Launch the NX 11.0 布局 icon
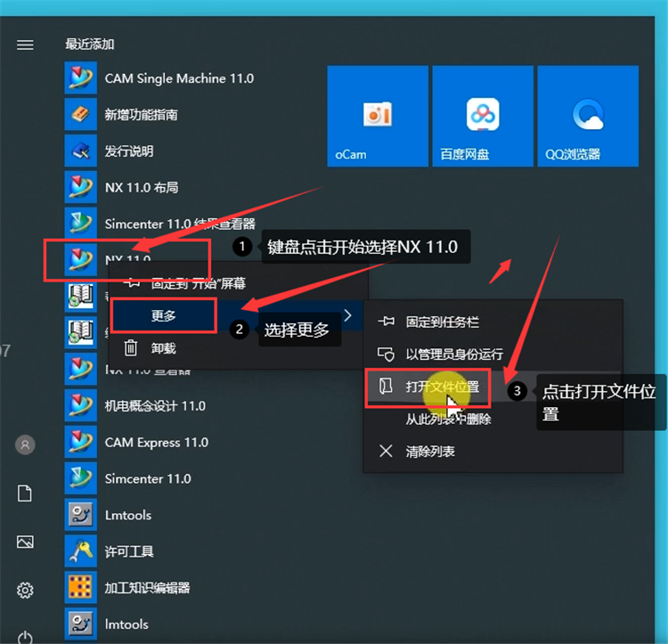 pos(80,187)
